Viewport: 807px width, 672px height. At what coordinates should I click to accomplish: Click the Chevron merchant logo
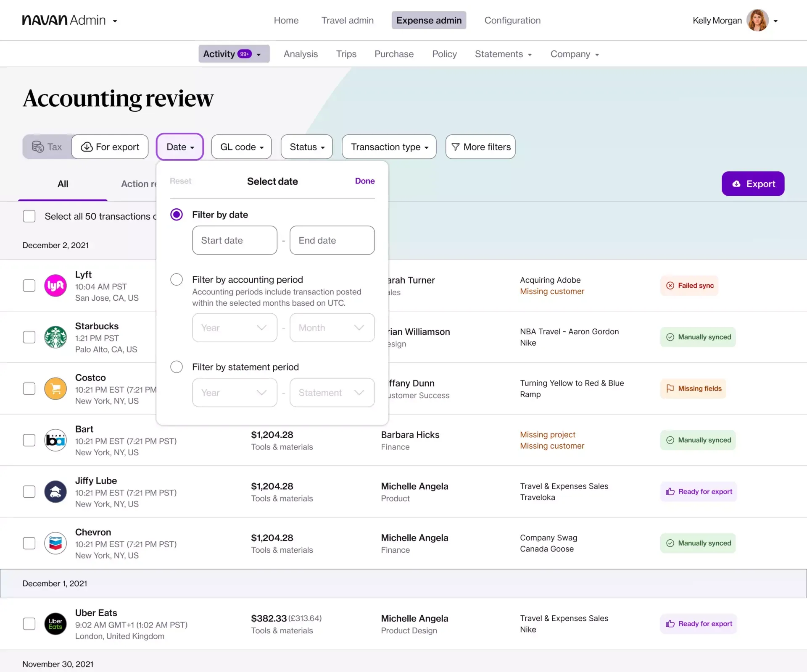point(55,543)
